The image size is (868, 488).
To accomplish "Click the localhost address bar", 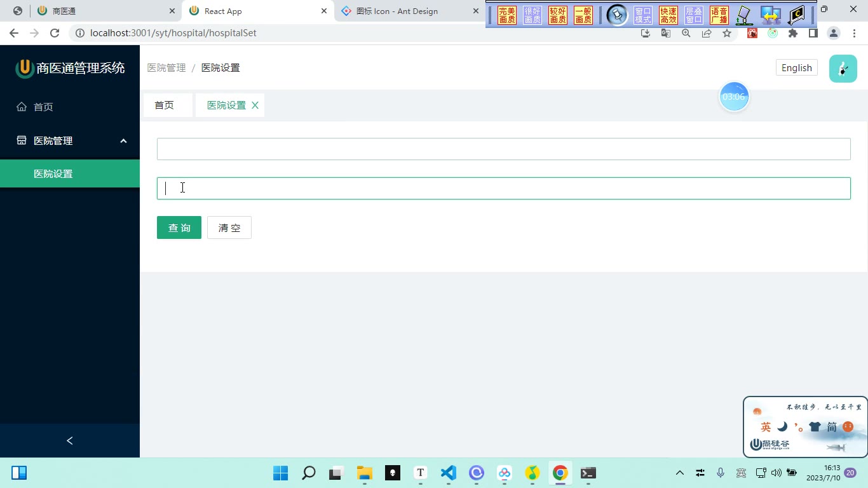I will (x=356, y=33).
